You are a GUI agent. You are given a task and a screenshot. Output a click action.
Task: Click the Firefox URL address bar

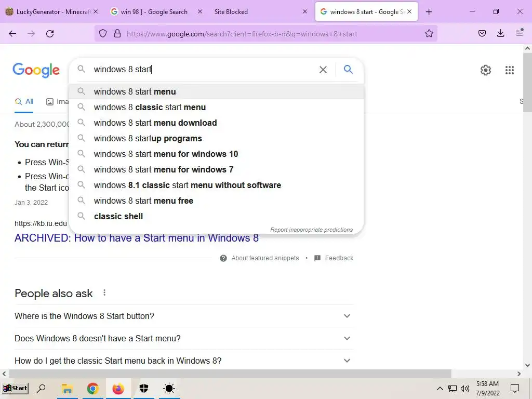(266, 34)
